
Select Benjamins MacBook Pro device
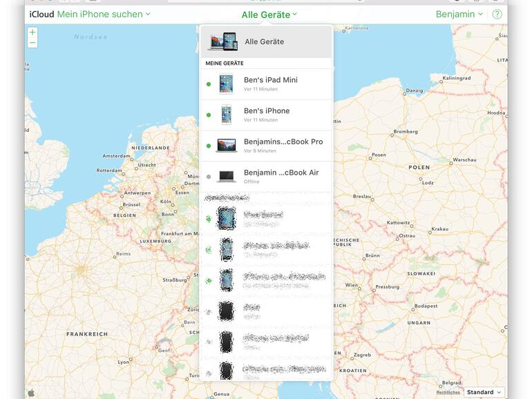click(x=266, y=146)
